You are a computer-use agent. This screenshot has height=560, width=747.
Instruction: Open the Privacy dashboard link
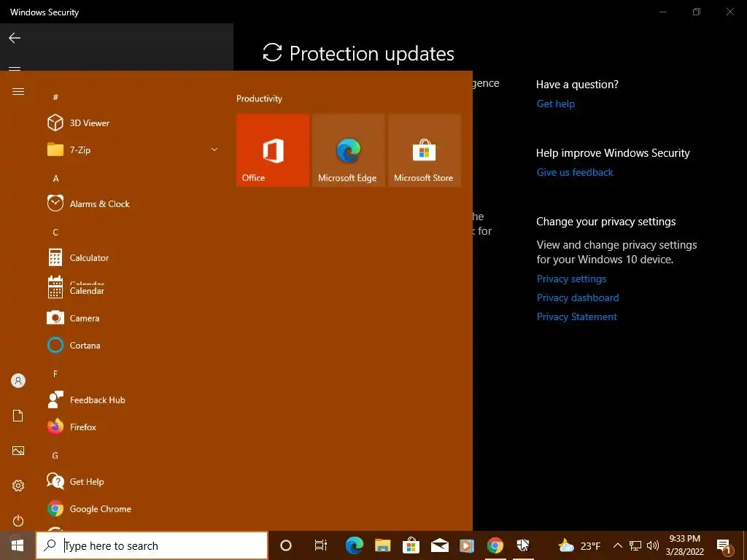tap(578, 297)
